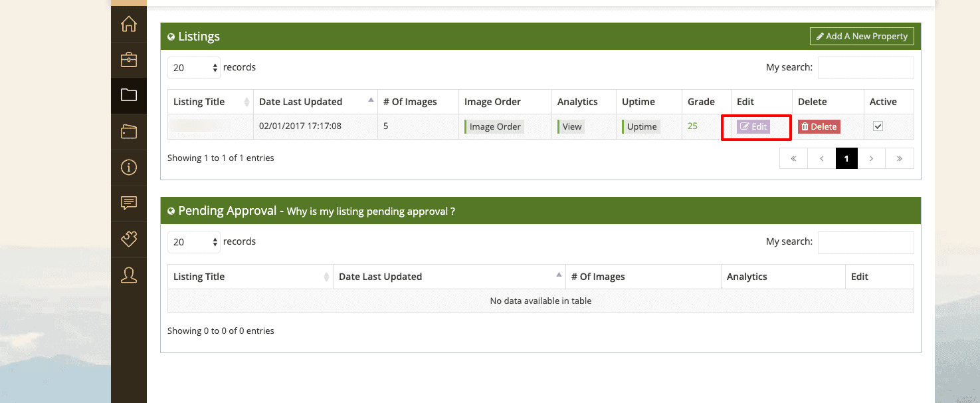Click the tag icon in sidebar
Image resolution: width=980 pixels, height=403 pixels.
[x=129, y=239]
